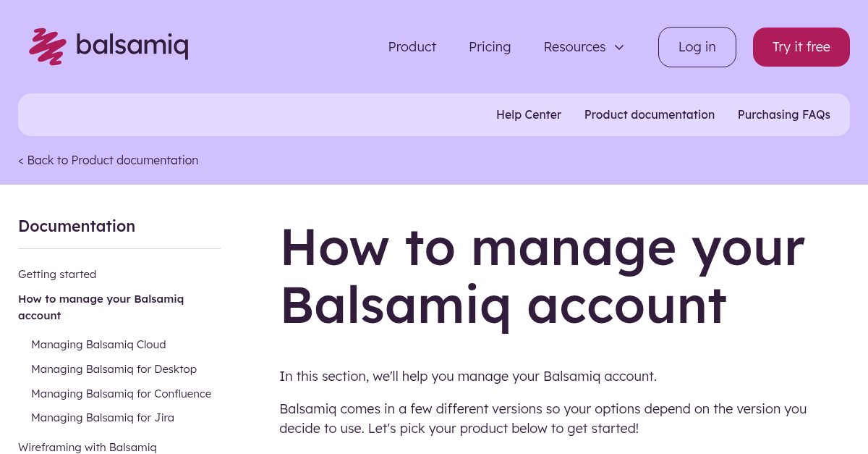
Task: Open the Resources dropdown menu
Action: pos(574,46)
